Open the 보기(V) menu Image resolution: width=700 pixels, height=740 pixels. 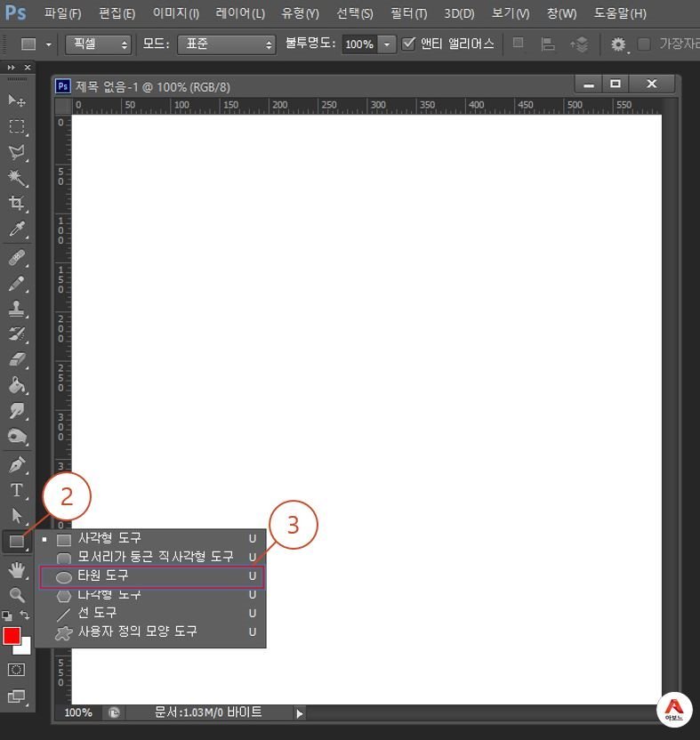(511, 13)
